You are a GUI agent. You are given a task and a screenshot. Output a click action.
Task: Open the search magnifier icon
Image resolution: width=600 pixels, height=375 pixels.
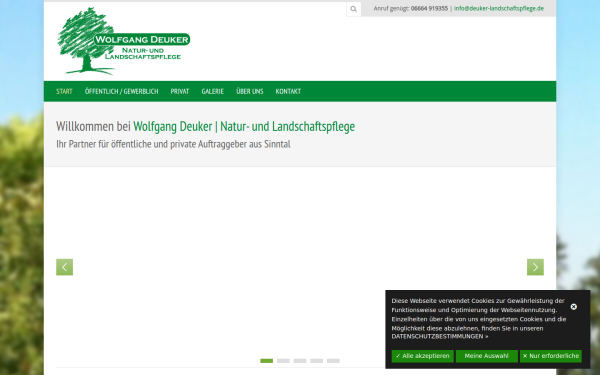tap(354, 9)
